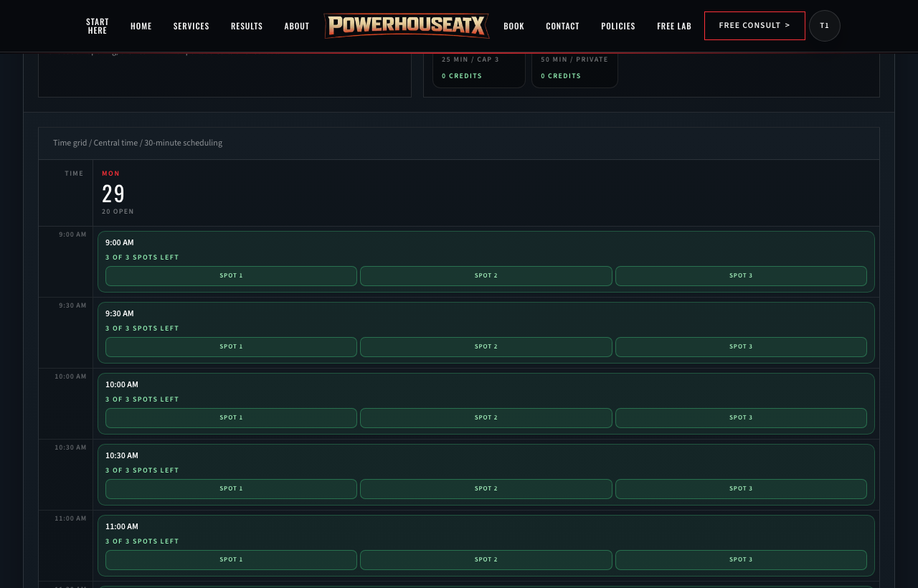This screenshot has height=588, width=918.
Task: Click the PowerhouseATX logo
Action: click(407, 26)
